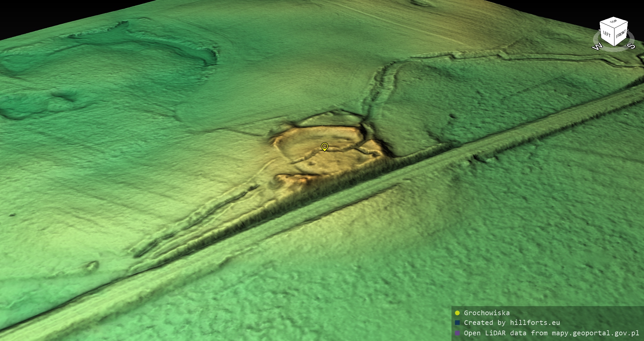Toggle the purple legend square
This screenshot has width=644, height=341.
point(457,333)
